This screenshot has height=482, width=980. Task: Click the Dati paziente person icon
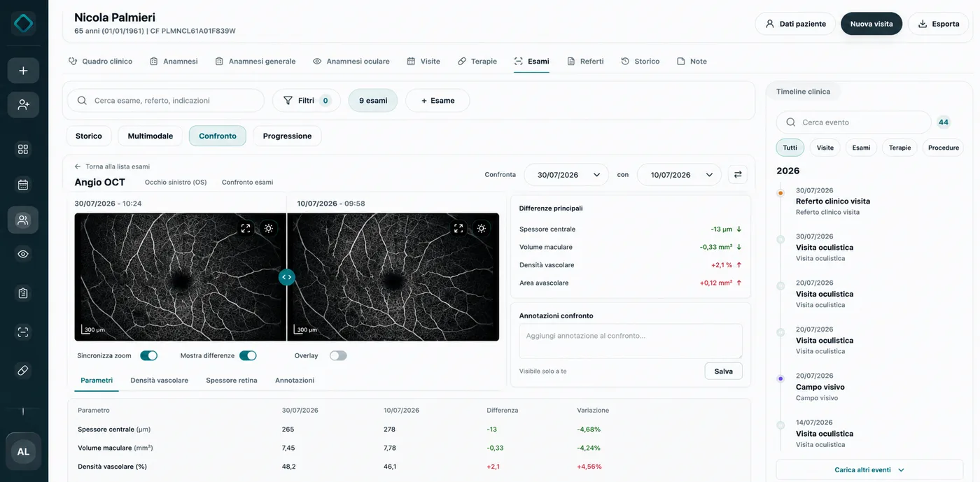coord(770,24)
